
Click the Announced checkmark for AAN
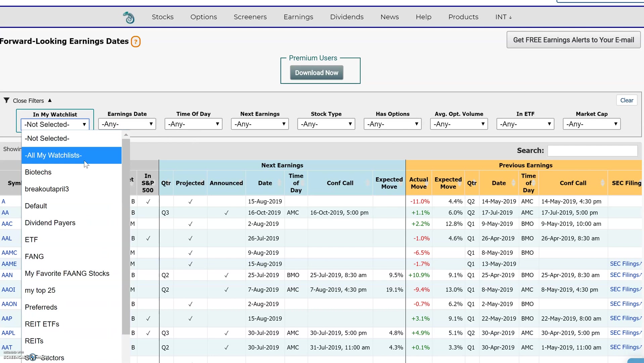click(x=227, y=275)
